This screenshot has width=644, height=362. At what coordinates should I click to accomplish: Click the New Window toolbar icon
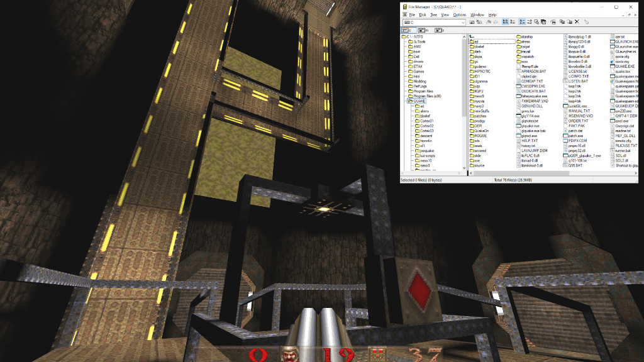(553, 22)
